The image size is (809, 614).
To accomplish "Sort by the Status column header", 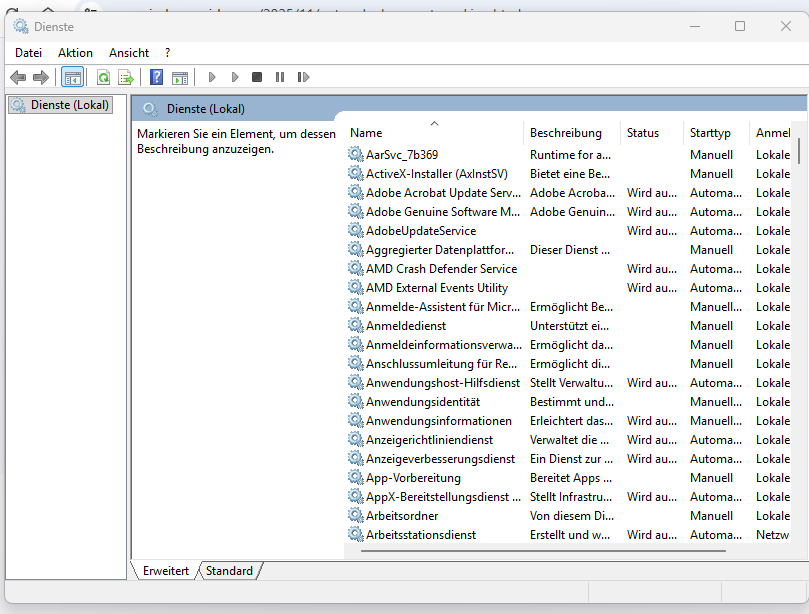I will pos(652,133).
